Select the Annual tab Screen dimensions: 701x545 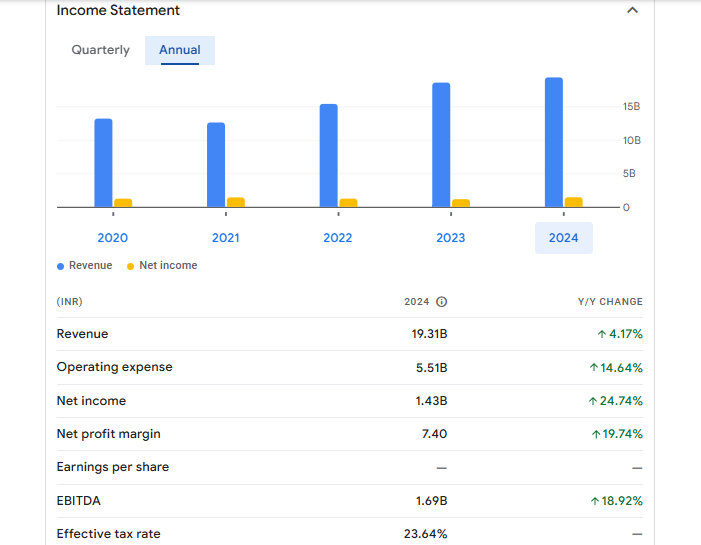[x=180, y=50]
